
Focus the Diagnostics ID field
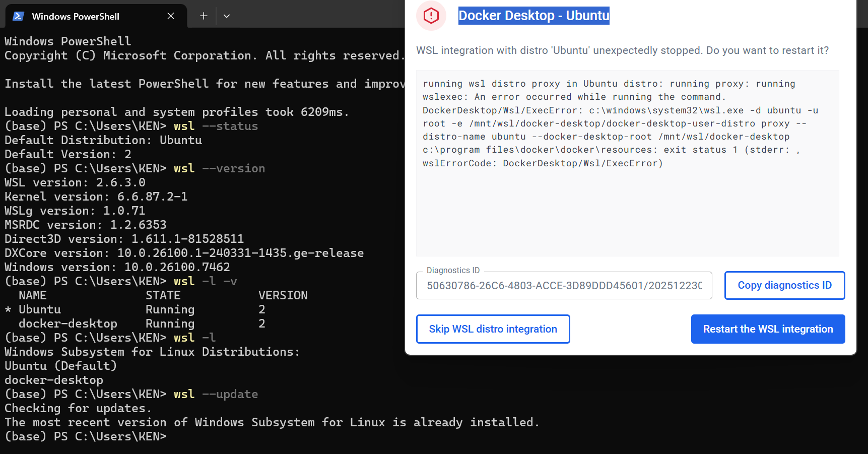click(x=564, y=286)
